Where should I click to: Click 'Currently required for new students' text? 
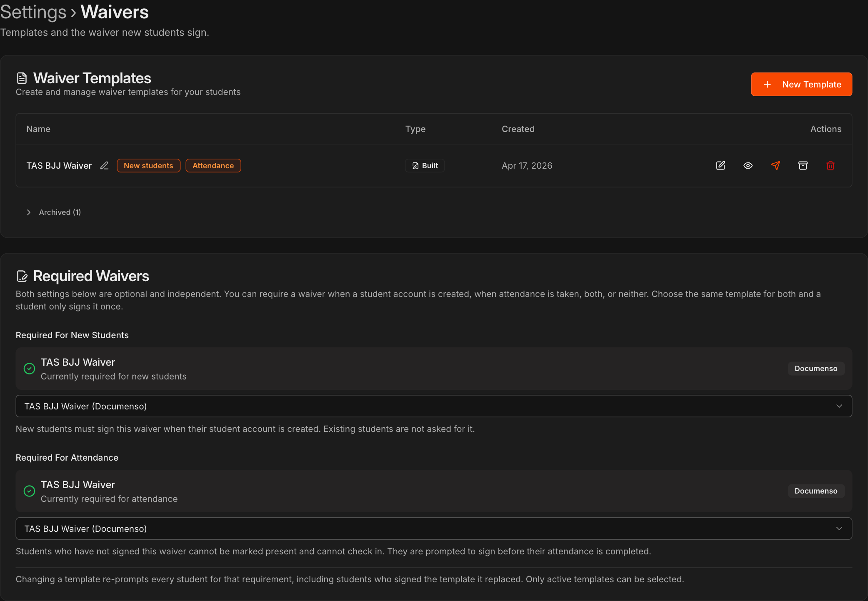(114, 377)
